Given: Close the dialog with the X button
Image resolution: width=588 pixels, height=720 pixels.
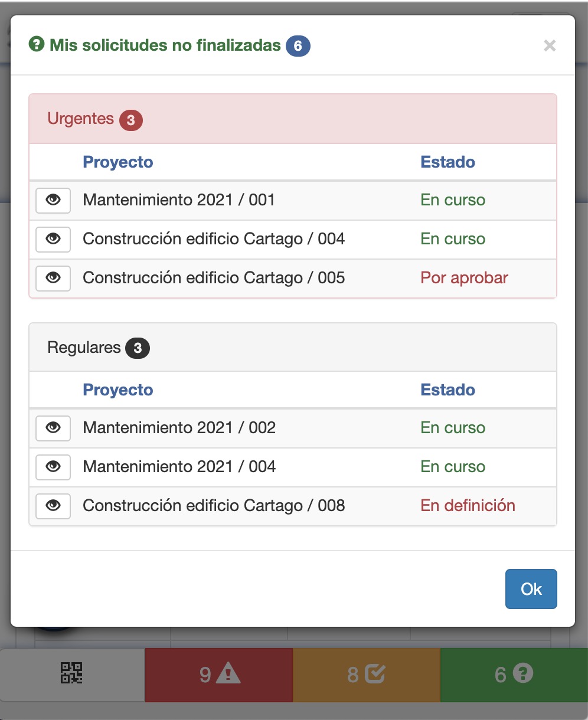Looking at the screenshot, I should [x=550, y=45].
